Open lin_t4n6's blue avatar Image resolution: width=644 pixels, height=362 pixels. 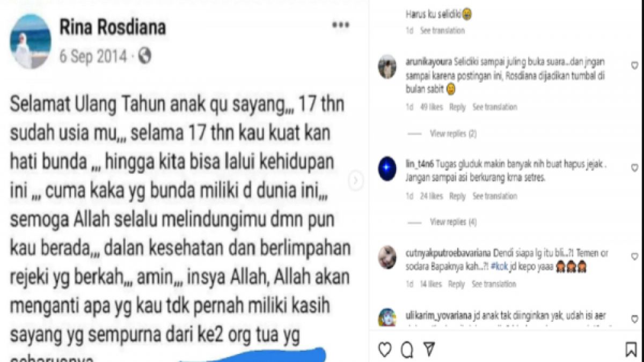point(387,168)
